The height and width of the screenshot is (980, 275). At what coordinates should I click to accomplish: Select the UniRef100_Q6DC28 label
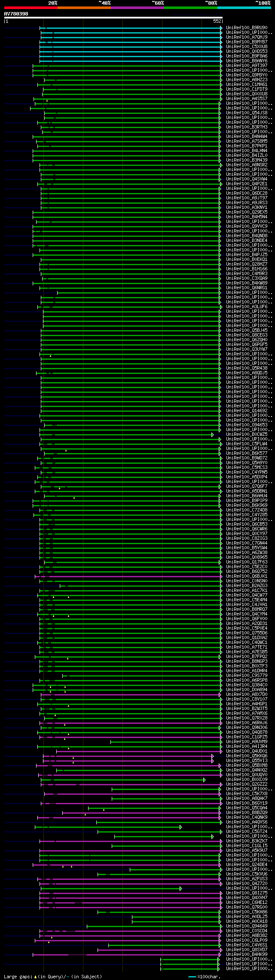click(247, 193)
